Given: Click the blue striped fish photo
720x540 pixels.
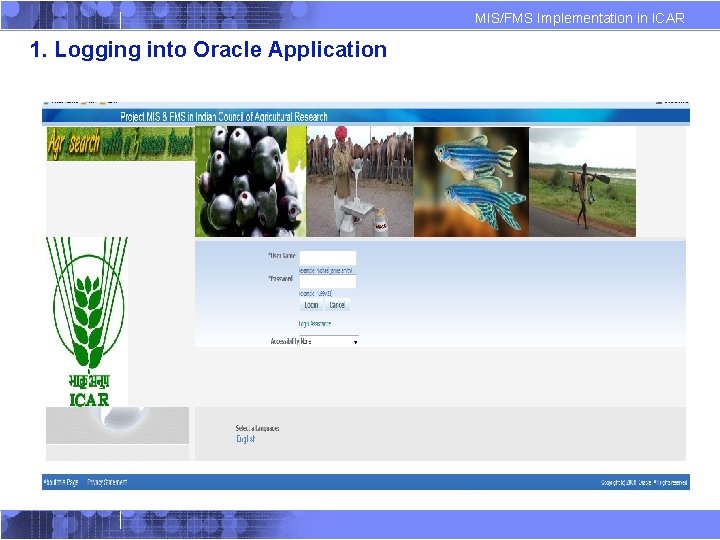Looking at the screenshot, I should point(472,182).
